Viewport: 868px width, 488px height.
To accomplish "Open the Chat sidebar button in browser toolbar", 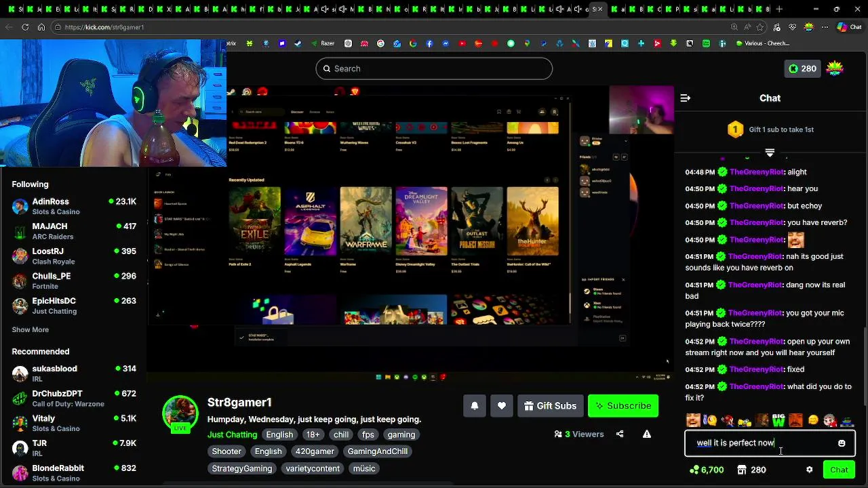I will pyautogui.click(x=848, y=27).
